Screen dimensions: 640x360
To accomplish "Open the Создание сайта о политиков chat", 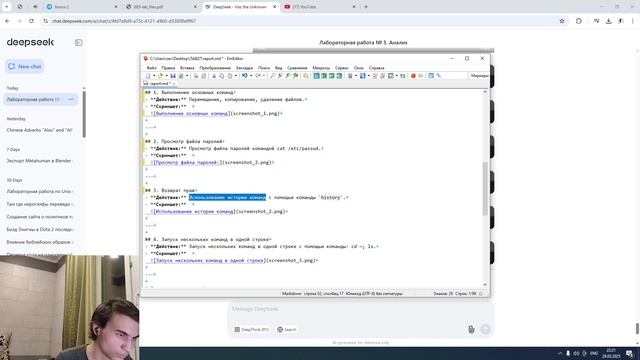I will pos(40,217).
